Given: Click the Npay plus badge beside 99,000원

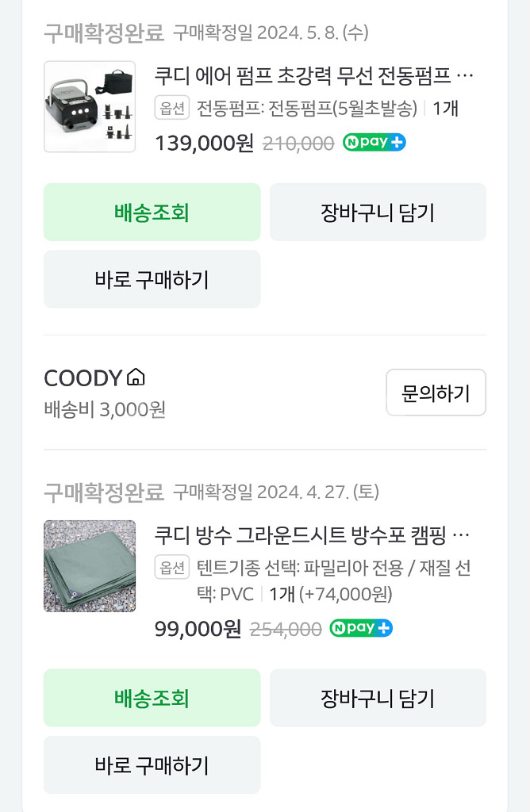Looking at the screenshot, I should 361,628.
